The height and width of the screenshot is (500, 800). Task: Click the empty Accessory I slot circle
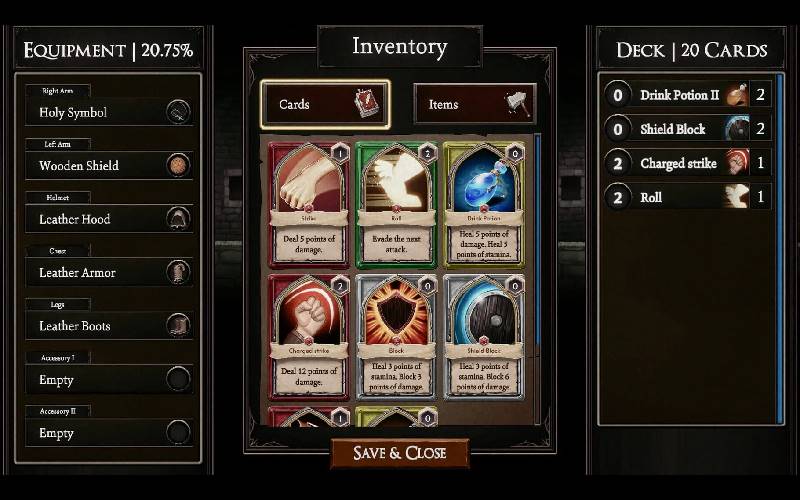[179, 379]
